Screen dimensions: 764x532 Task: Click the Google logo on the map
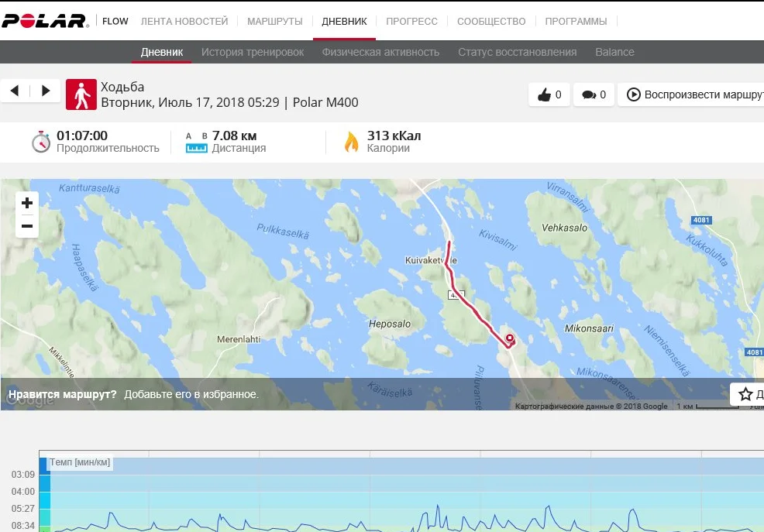30,399
